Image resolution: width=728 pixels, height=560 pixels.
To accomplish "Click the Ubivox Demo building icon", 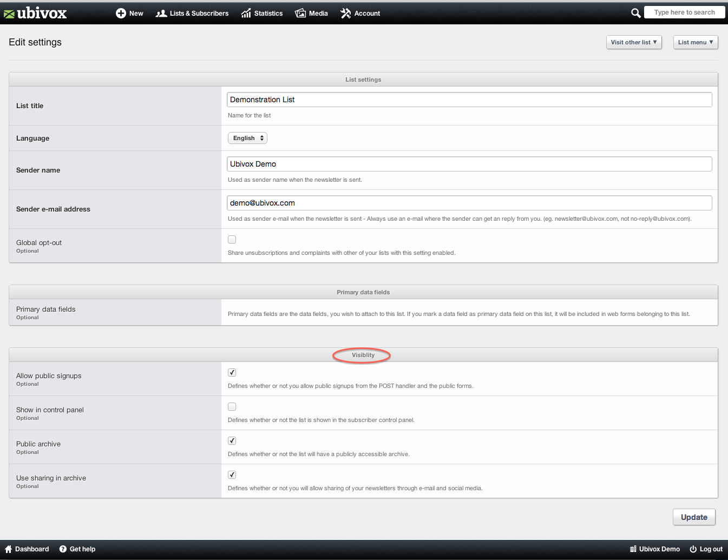I will coord(633,549).
